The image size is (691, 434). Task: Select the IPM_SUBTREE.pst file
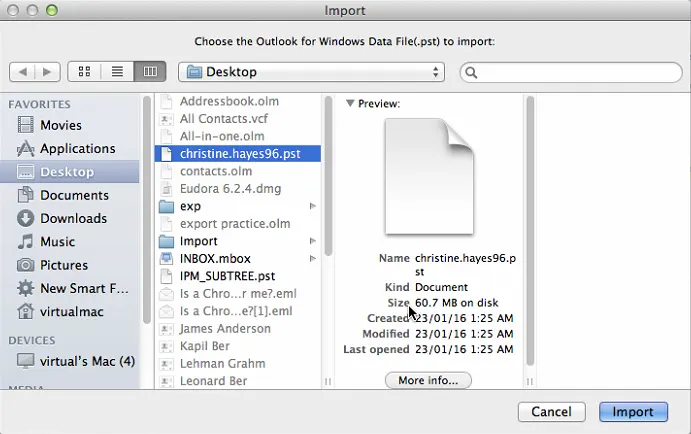coord(238,276)
